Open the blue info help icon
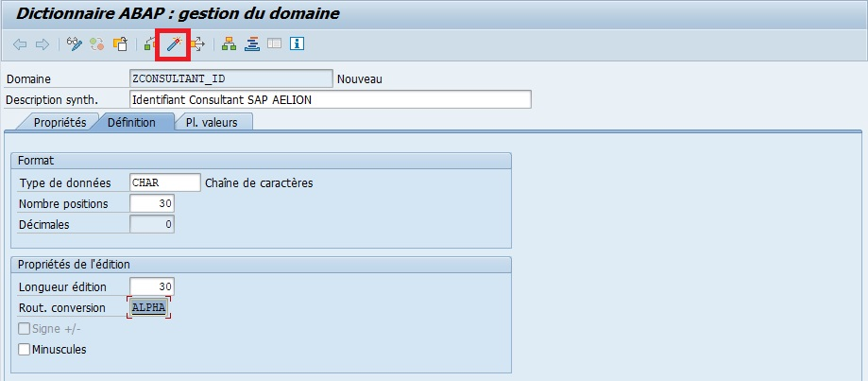Screen dimensions: 868x381 click(x=297, y=44)
